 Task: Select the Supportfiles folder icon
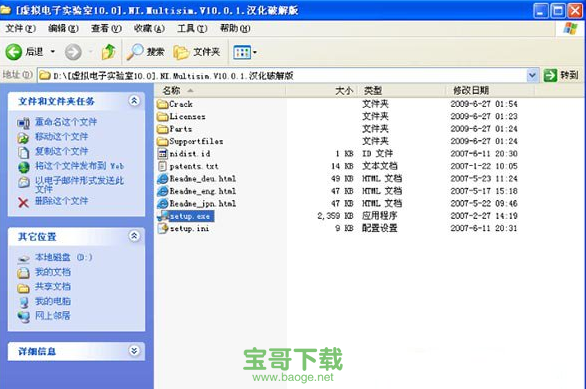[x=163, y=141]
